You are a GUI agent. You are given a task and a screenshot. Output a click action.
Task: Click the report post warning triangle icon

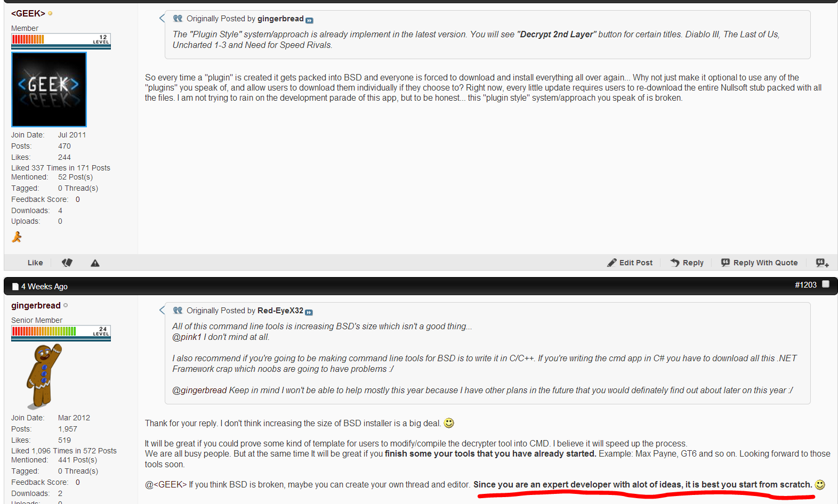click(95, 263)
